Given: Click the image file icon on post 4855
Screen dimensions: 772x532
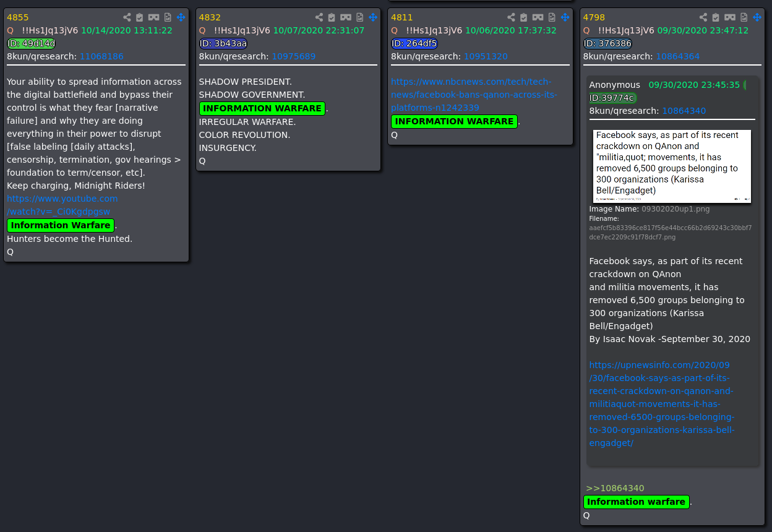Looking at the screenshot, I should tap(167, 17).
